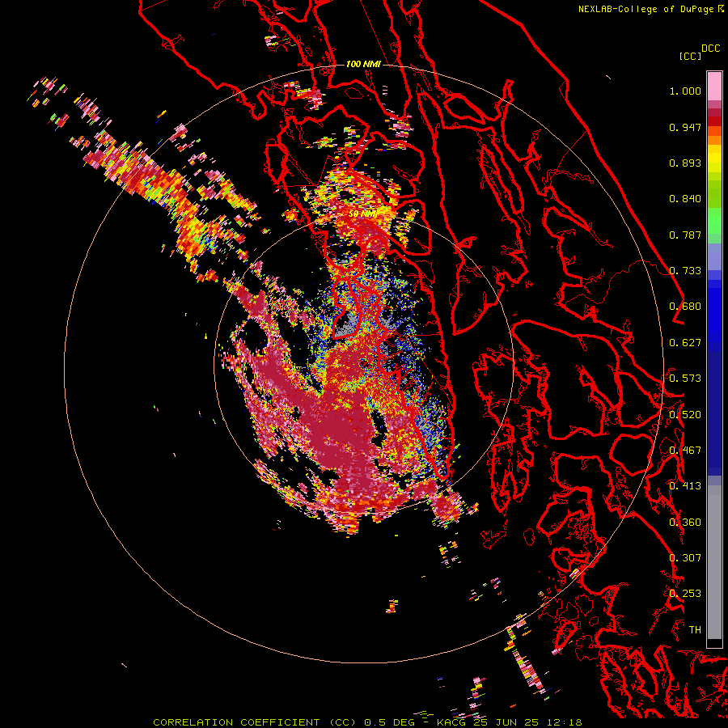Click the Correlation Coefficient KACG caption
The height and width of the screenshot is (728, 728).
(x=367, y=722)
